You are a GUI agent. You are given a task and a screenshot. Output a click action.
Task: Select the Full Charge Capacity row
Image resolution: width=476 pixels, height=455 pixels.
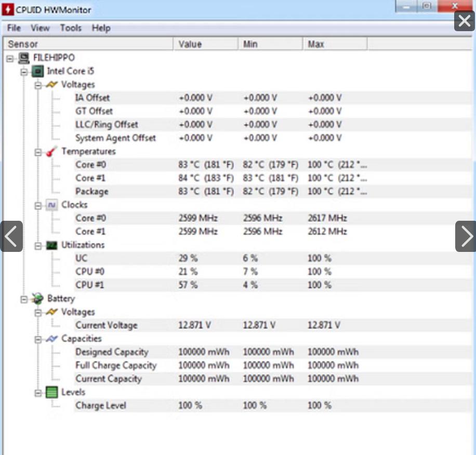coord(273,366)
